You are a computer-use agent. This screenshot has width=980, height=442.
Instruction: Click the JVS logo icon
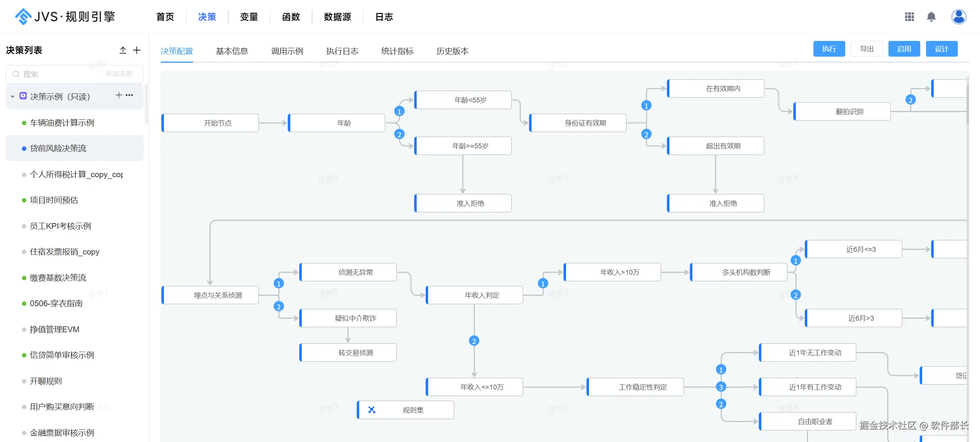(23, 16)
